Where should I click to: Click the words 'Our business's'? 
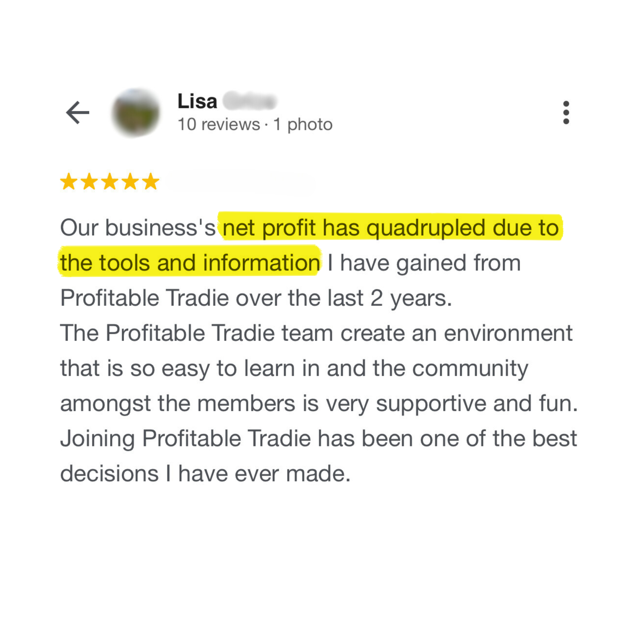click(x=138, y=228)
